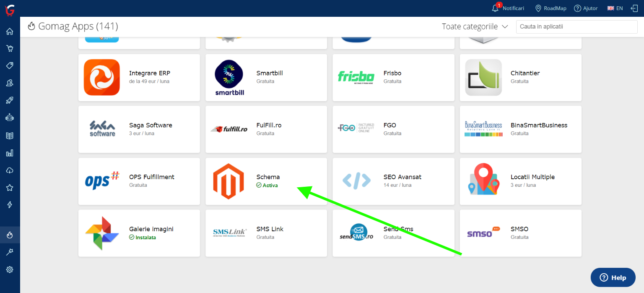
Task: Click the SMSO app title
Action: tap(519, 229)
